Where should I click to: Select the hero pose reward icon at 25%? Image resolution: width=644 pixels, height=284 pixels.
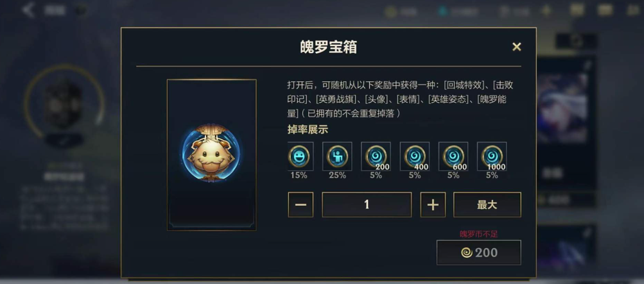(x=337, y=156)
